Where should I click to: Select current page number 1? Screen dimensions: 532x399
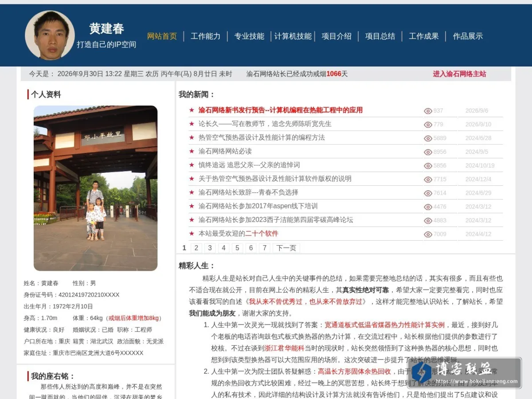[x=184, y=248]
